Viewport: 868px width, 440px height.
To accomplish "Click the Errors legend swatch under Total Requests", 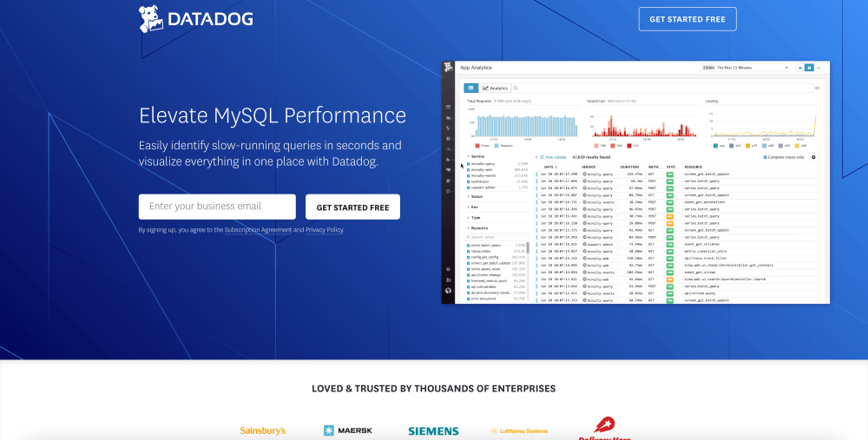I will [477, 146].
